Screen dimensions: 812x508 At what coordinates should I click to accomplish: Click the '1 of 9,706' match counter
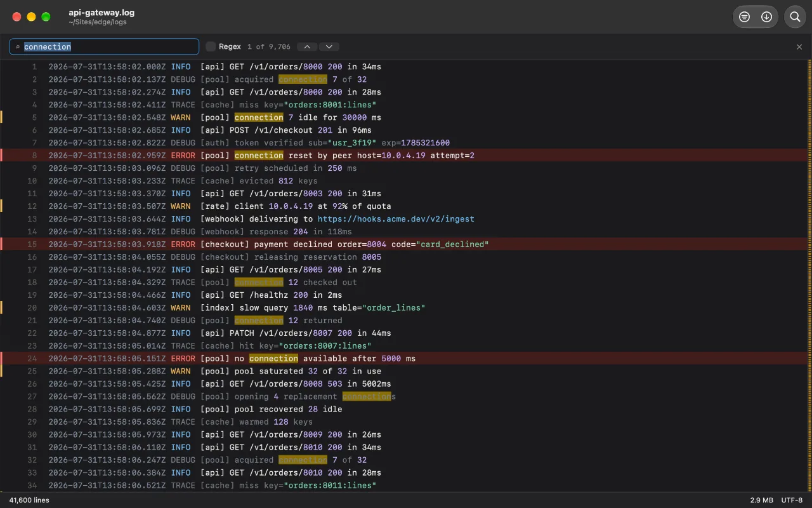click(x=269, y=47)
